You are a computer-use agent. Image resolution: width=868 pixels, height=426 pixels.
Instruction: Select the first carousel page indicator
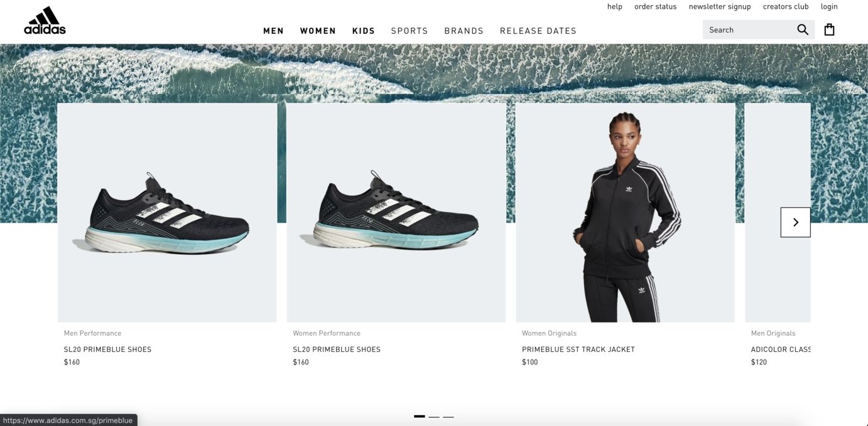[420, 417]
